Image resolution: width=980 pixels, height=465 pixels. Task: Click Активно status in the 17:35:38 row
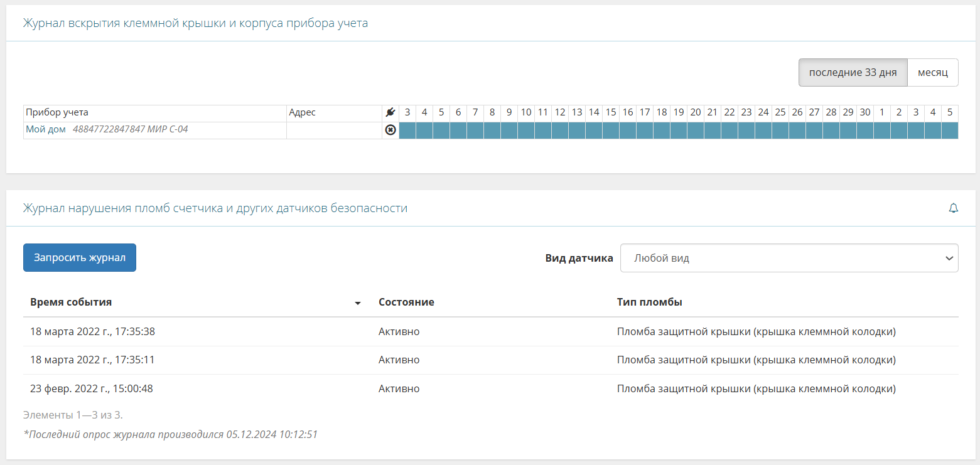pyautogui.click(x=399, y=331)
